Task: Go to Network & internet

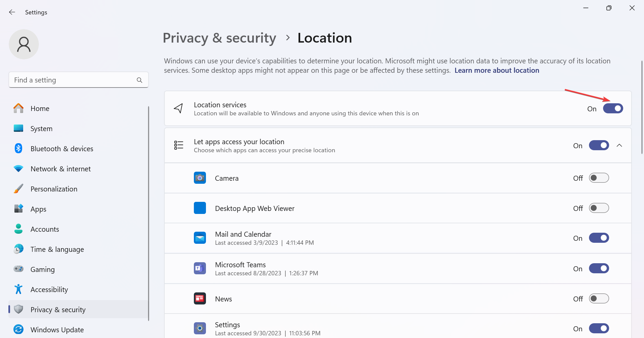Action: (60, 169)
